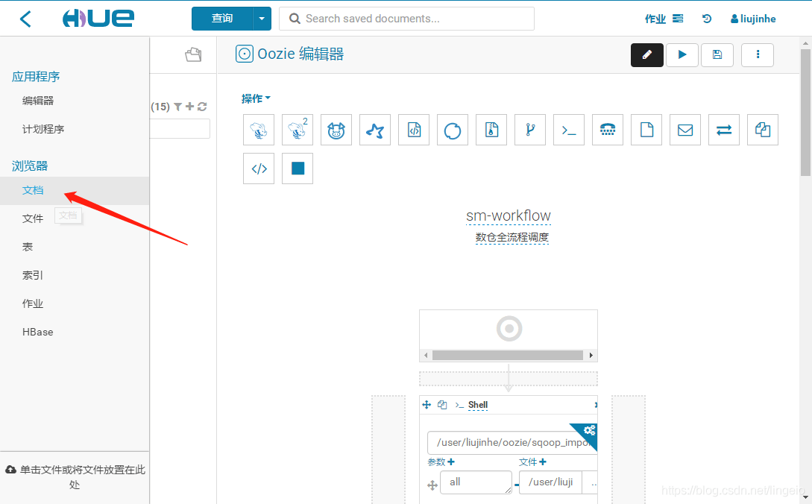Go back with the left arrow
812x504 pixels.
tap(25, 19)
